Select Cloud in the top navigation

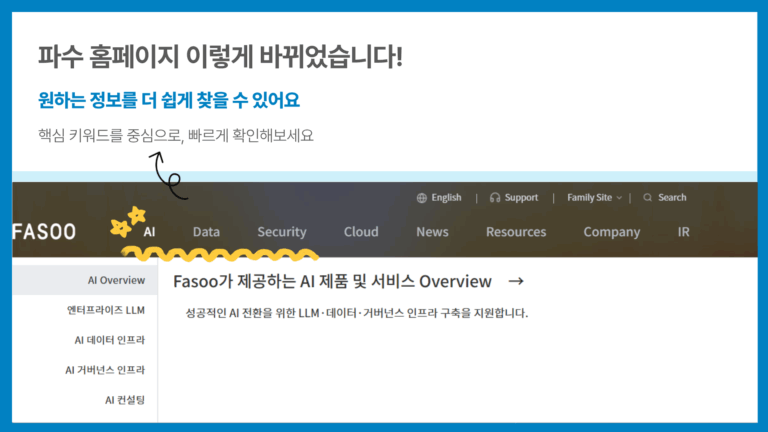pos(361,232)
